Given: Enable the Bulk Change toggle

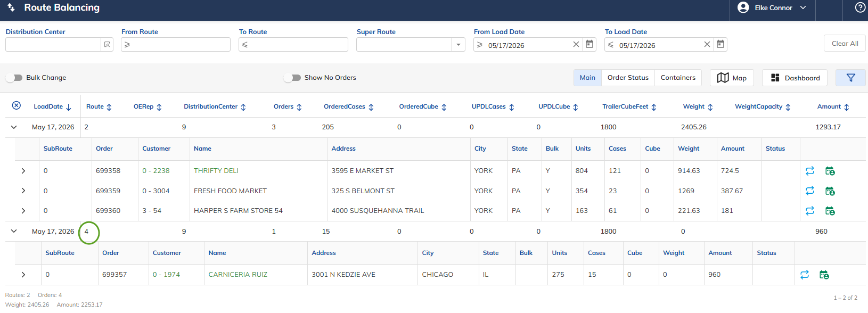Looking at the screenshot, I should click(x=14, y=78).
